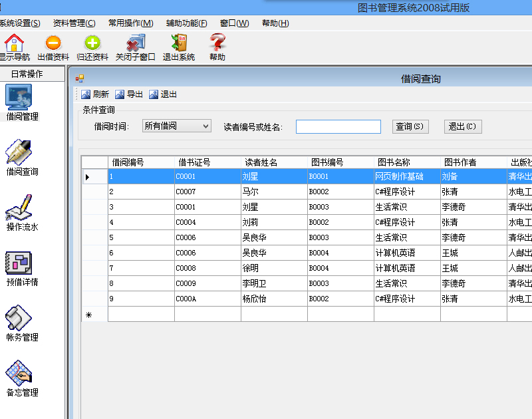The height and width of the screenshot is (419, 532).
Task: Select 操作流水 sidebar icon
Action: coord(22,209)
